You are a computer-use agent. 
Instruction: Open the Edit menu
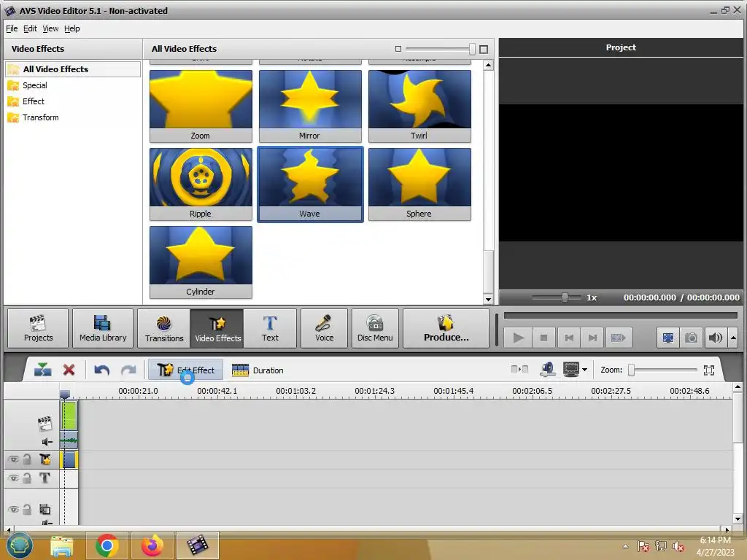[x=30, y=28]
